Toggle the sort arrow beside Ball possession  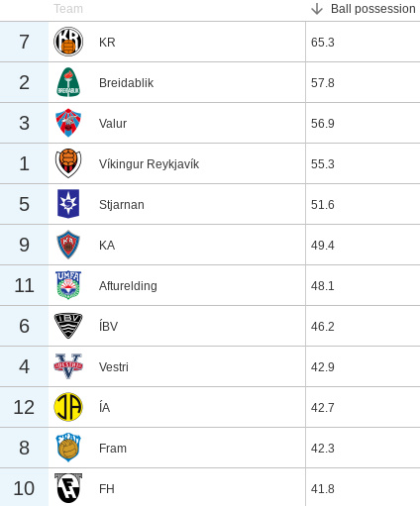[x=317, y=9]
